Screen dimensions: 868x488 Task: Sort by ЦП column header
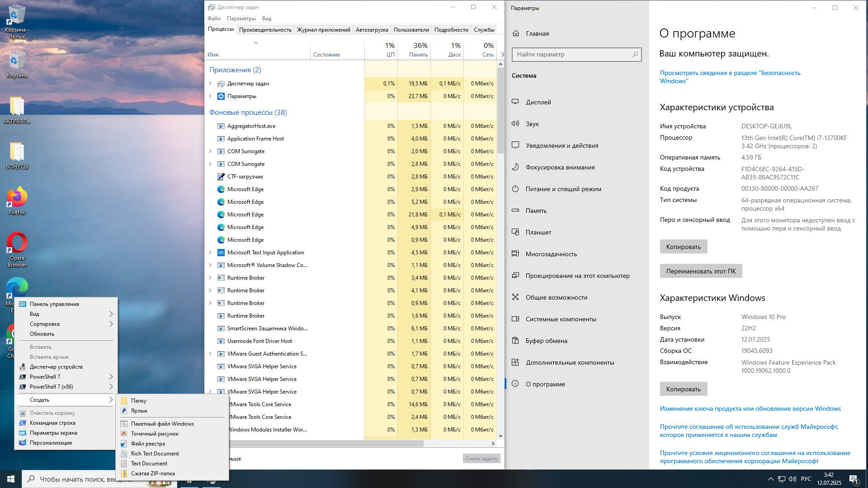click(381, 50)
